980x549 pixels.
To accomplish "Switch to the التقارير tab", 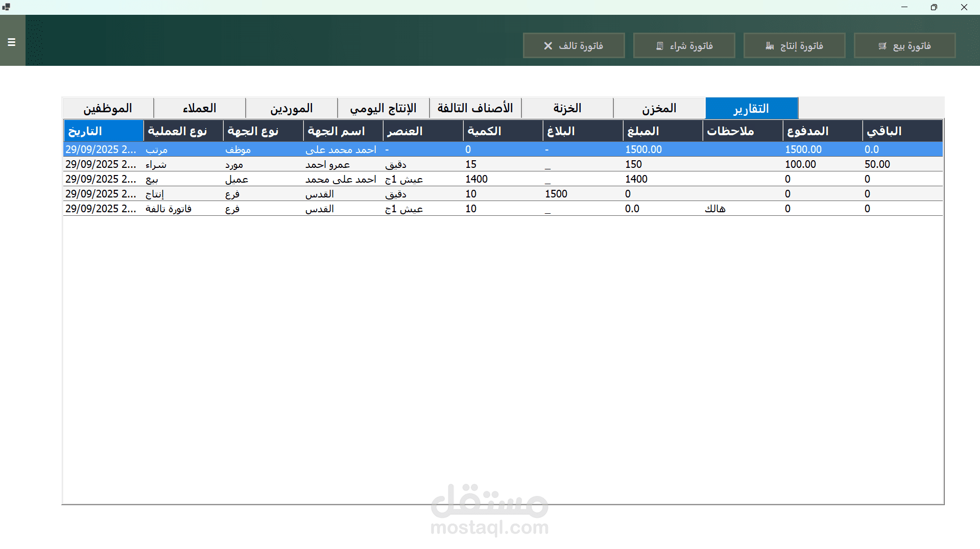I will [752, 108].
